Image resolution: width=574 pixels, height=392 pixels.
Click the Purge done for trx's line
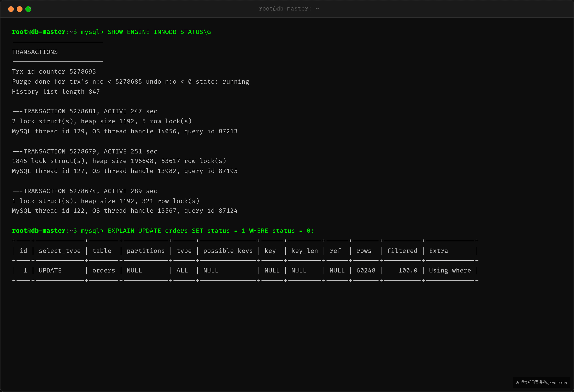(130, 82)
